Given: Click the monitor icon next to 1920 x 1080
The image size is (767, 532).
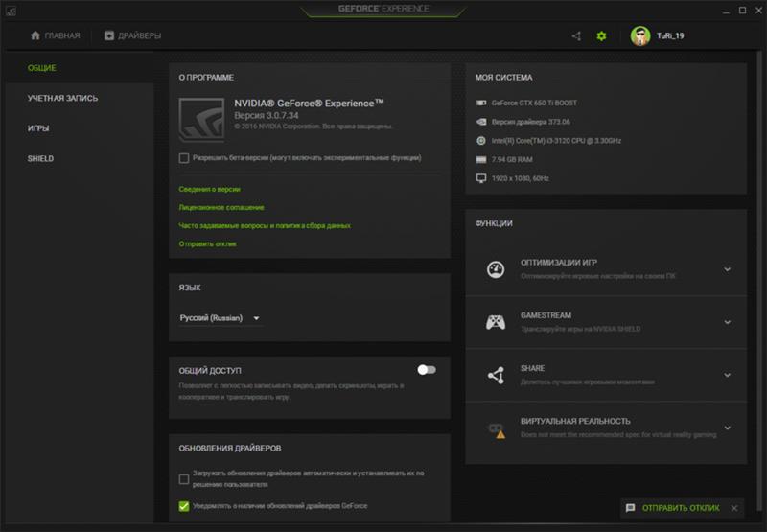Looking at the screenshot, I should (x=481, y=178).
